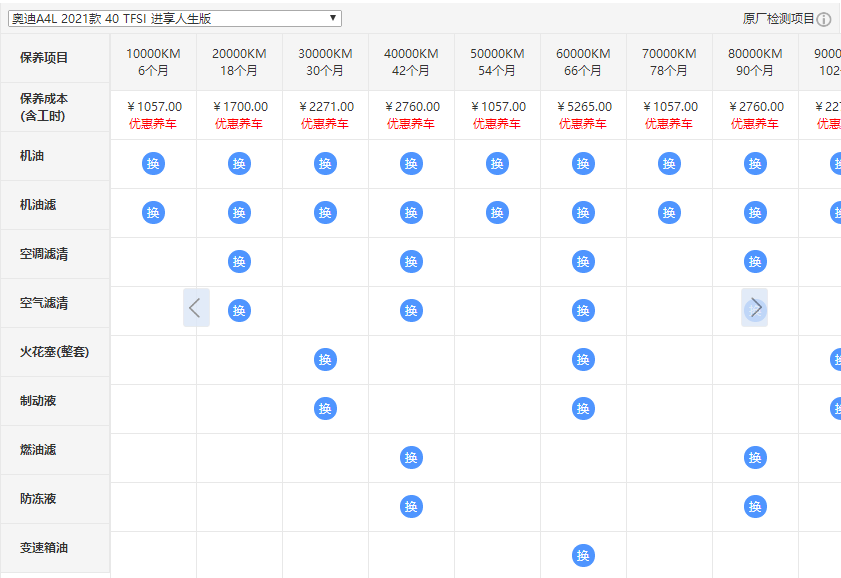Click the 火花塞(整套) row label
Viewport: 841px width, 578px height.
click(x=54, y=352)
